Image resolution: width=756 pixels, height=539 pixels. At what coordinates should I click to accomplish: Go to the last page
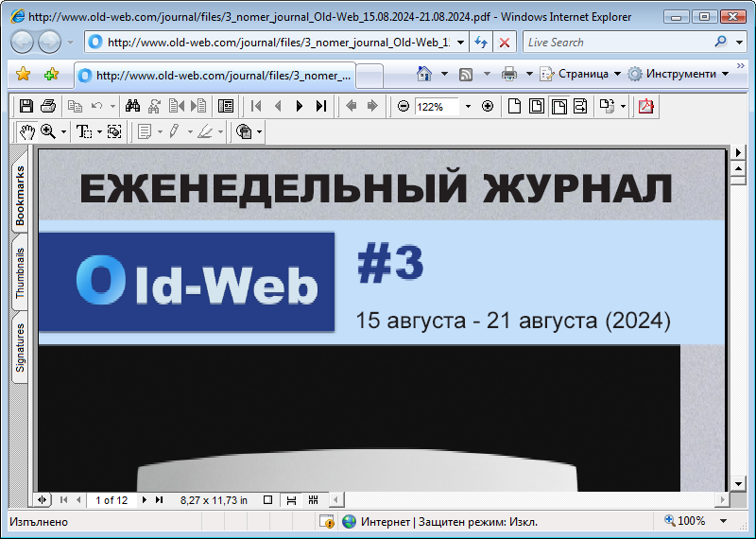point(321,106)
